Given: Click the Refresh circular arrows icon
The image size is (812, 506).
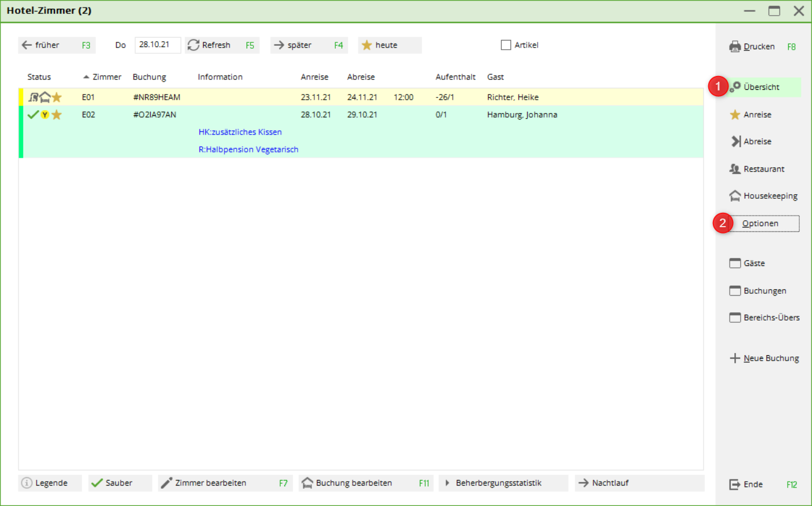Looking at the screenshot, I should pyautogui.click(x=194, y=45).
